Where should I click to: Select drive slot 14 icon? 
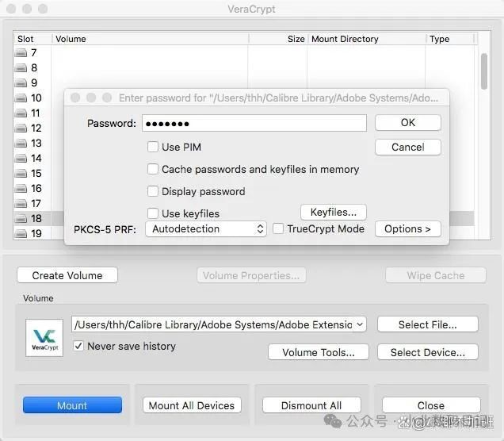click(x=21, y=159)
